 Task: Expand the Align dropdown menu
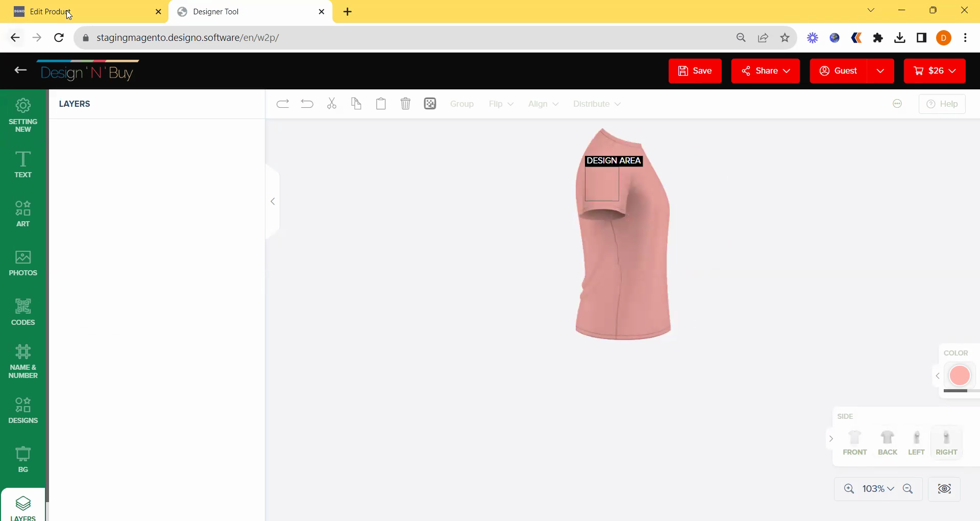pyautogui.click(x=543, y=104)
